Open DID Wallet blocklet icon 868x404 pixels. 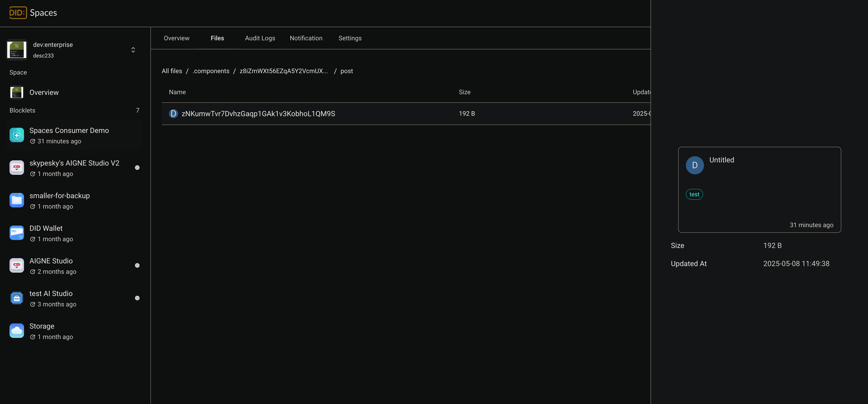(17, 233)
